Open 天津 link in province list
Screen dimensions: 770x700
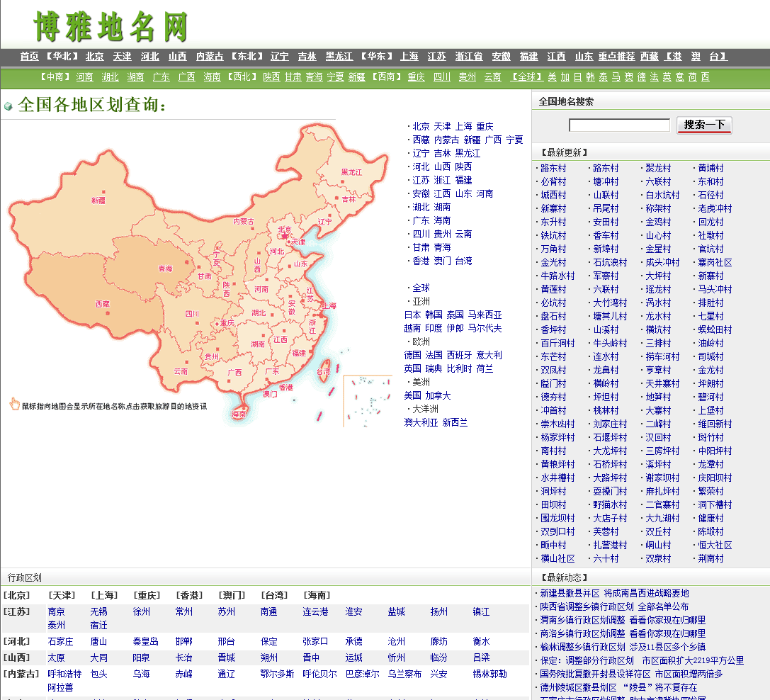[442, 126]
